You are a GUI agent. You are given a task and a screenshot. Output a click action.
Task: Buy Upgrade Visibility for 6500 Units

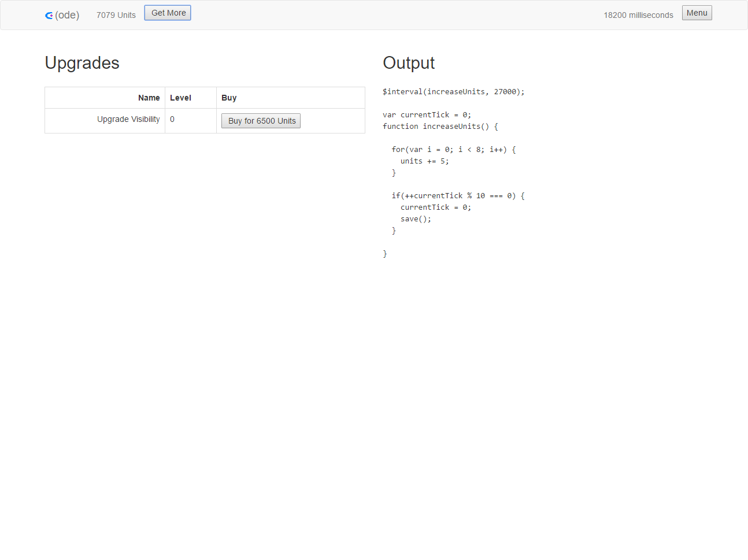[x=261, y=121]
